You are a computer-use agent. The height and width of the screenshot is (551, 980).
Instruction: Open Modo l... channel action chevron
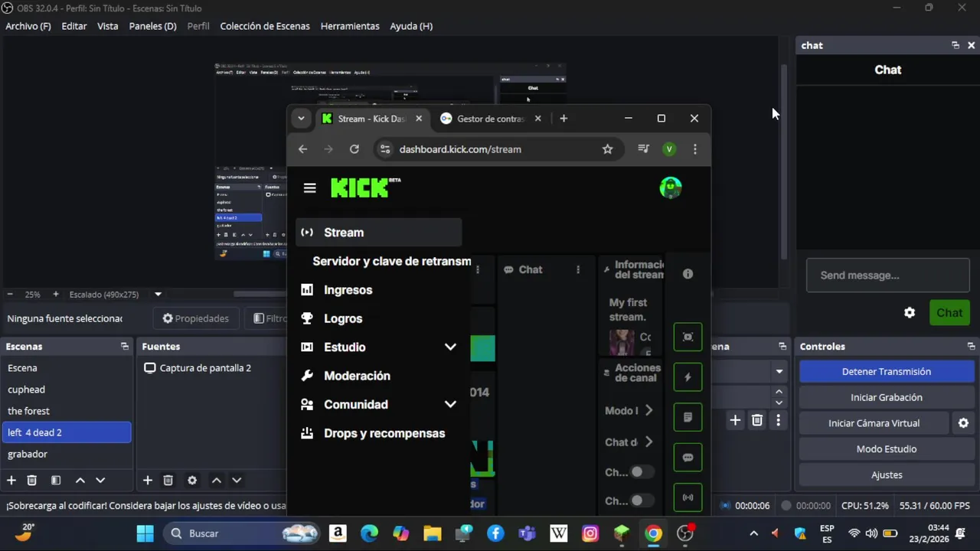(648, 410)
